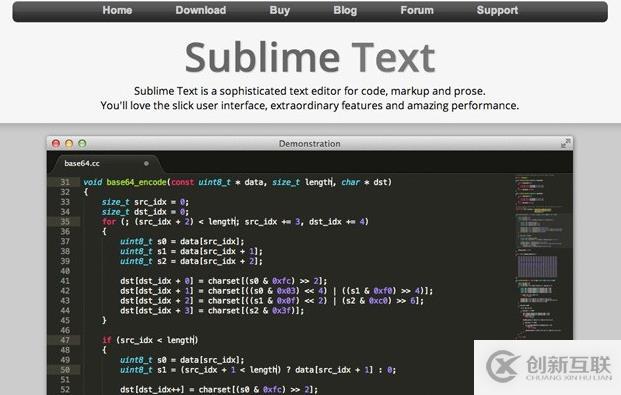Click line number 50 in the gutter
The image size is (621, 395).
tap(65, 370)
